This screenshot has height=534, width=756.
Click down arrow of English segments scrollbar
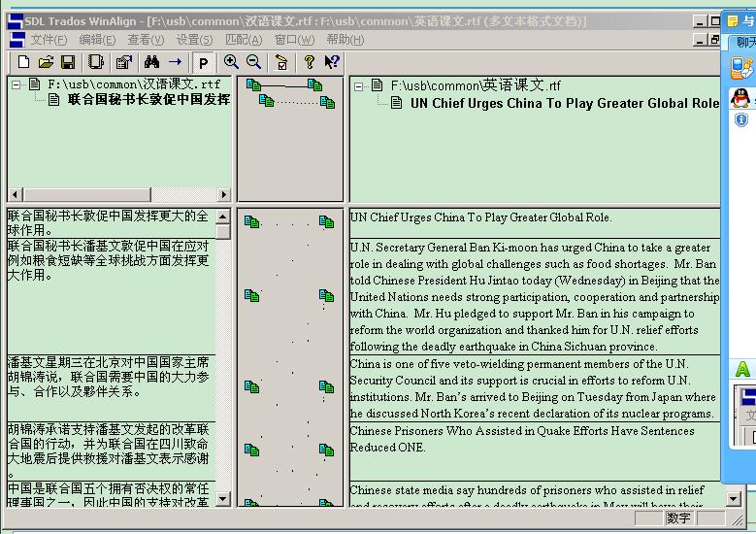[733, 498]
